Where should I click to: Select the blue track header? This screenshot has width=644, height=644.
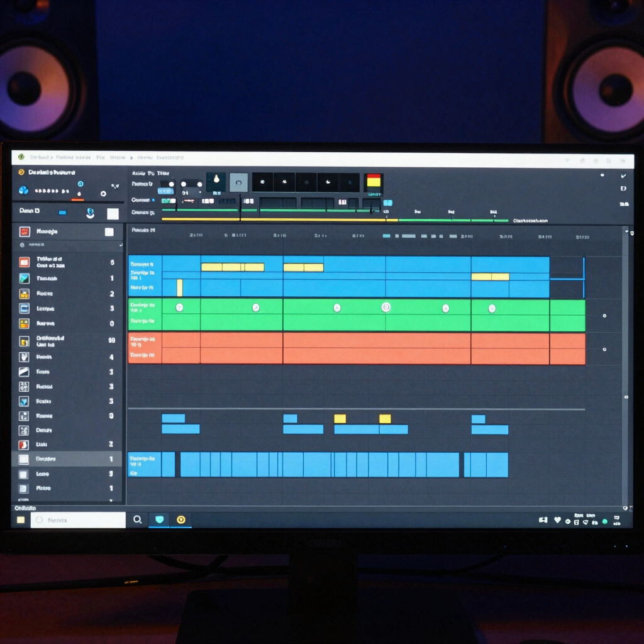145,276
